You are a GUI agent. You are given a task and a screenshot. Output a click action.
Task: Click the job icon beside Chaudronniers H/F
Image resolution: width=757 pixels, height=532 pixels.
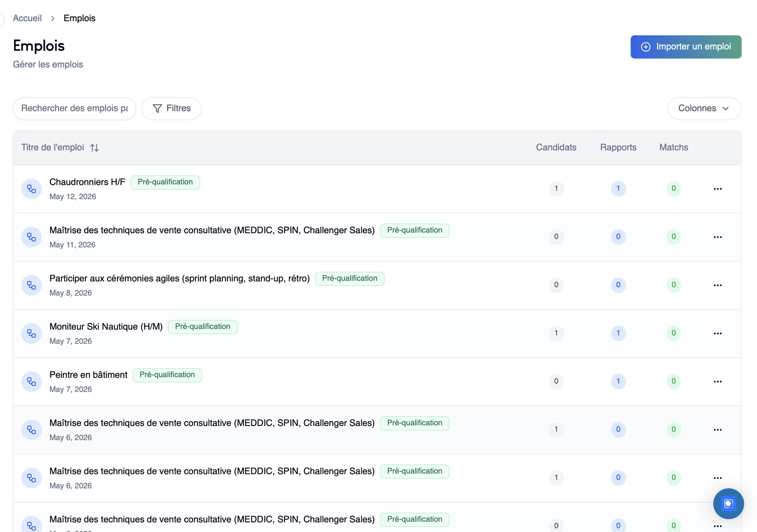[31, 189]
